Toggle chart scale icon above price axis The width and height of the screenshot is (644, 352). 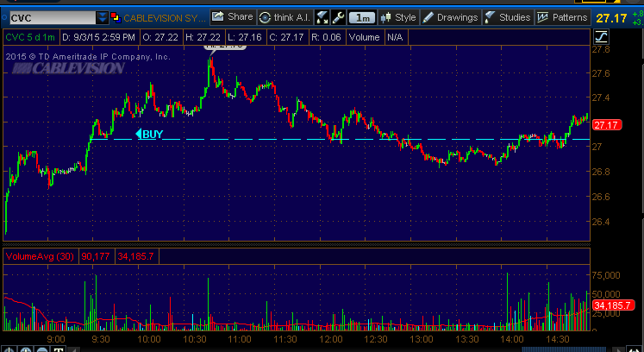[601, 36]
